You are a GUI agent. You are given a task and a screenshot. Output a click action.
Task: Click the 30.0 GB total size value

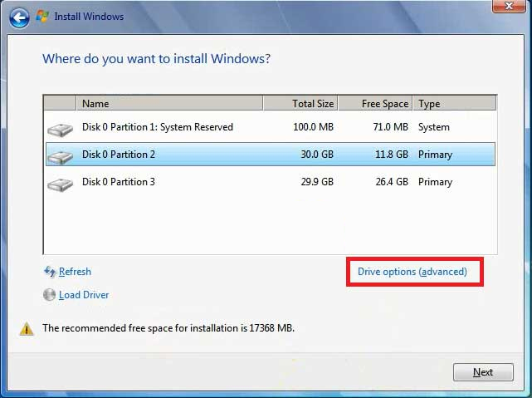tap(317, 155)
